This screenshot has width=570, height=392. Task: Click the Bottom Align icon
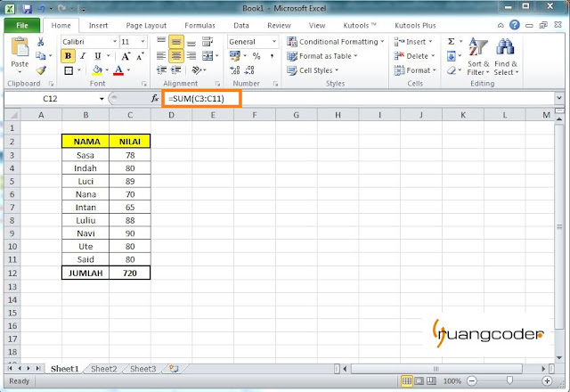coord(191,42)
